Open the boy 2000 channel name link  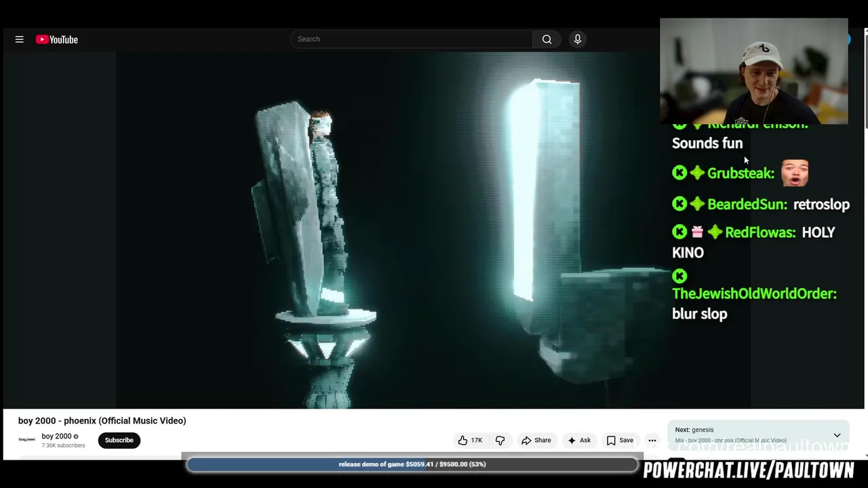coord(56,436)
